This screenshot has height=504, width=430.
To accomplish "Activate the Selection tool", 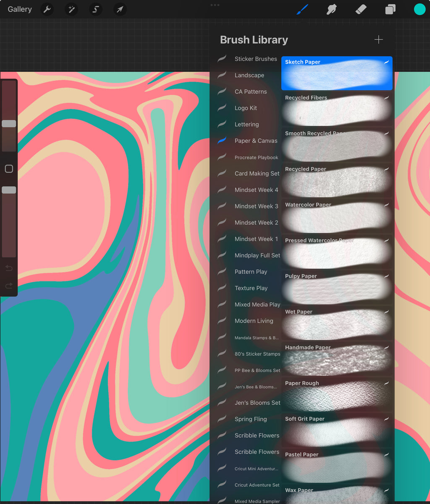I will coord(96,9).
